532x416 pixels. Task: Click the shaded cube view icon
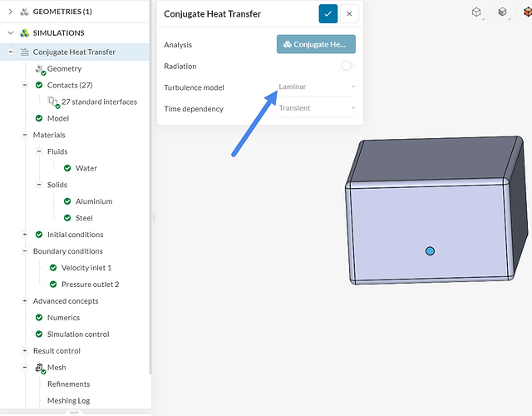point(503,12)
